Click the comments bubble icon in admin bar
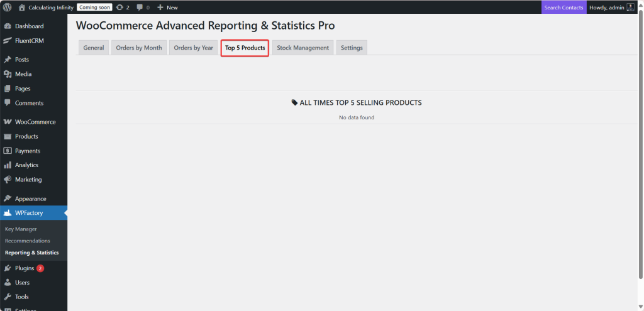Viewport: 644px width, 311px height. 140,8
